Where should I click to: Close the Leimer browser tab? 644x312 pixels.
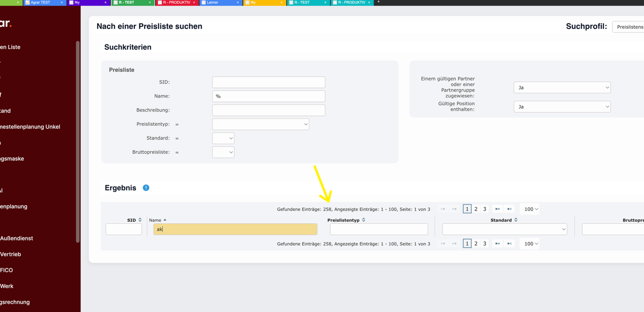pyautogui.click(x=238, y=3)
